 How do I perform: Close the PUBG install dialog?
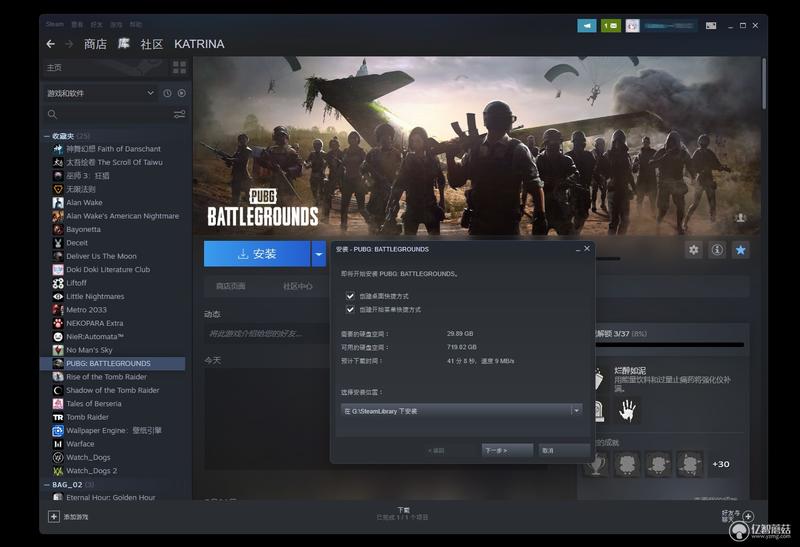pos(587,248)
